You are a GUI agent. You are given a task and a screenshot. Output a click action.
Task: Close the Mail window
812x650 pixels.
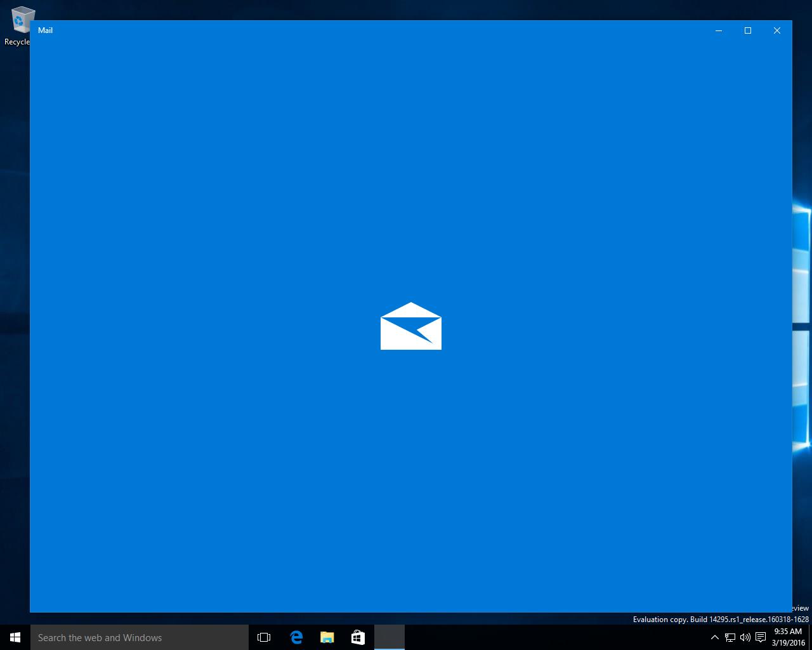(x=777, y=30)
